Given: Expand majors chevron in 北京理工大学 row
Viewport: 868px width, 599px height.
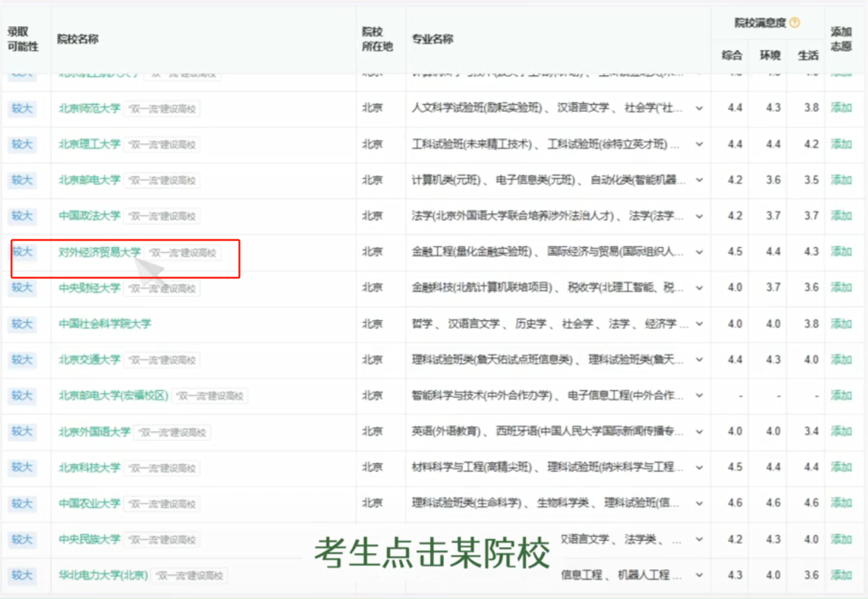Looking at the screenshot, I should coord(699,145).
